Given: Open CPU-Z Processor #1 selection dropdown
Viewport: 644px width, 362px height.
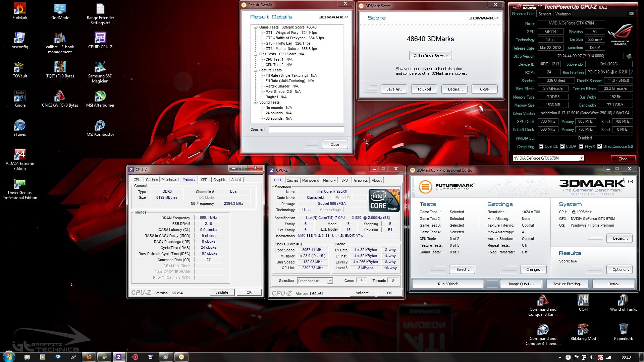Looking at the screenshot, I should (330, 281).
